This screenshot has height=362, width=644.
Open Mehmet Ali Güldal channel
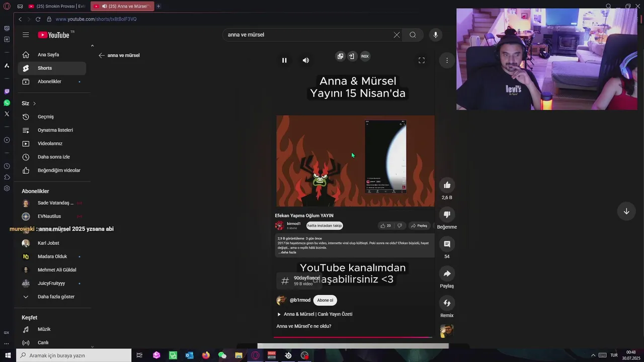point(52,270)
